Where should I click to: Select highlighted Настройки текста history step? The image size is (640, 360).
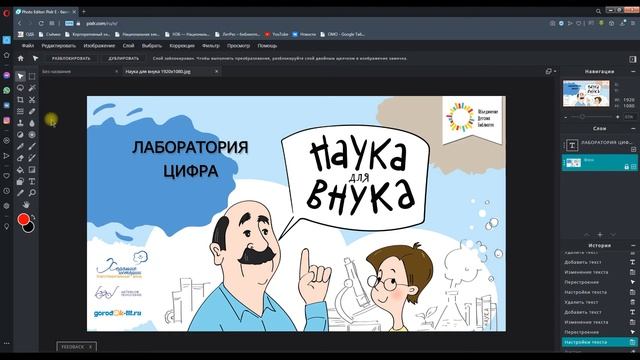(599, 342)
